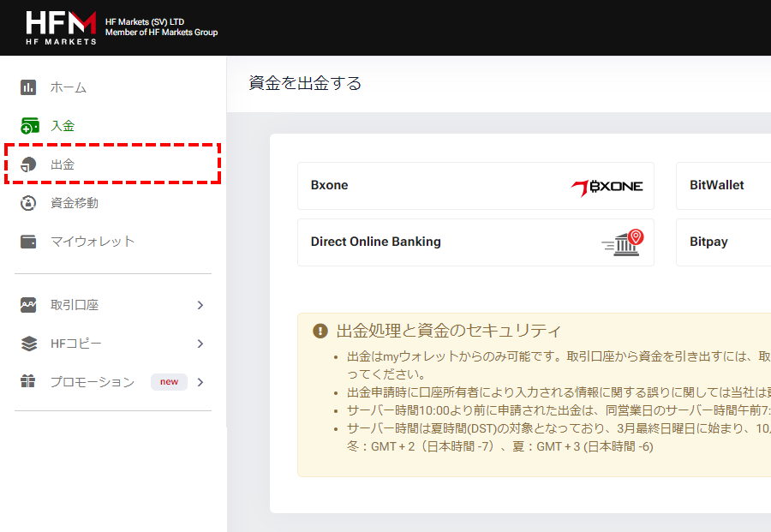Click the HFコピー layers icon
Viewport: 771px width, 532px height.
click(x=29, y=344)
